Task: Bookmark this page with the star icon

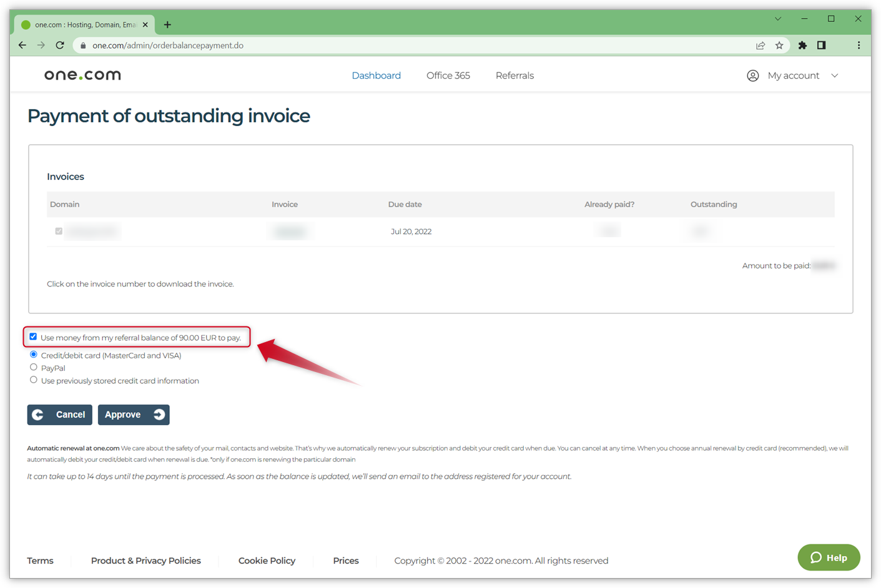Action: pyautogui.click(x=779, y=45)
